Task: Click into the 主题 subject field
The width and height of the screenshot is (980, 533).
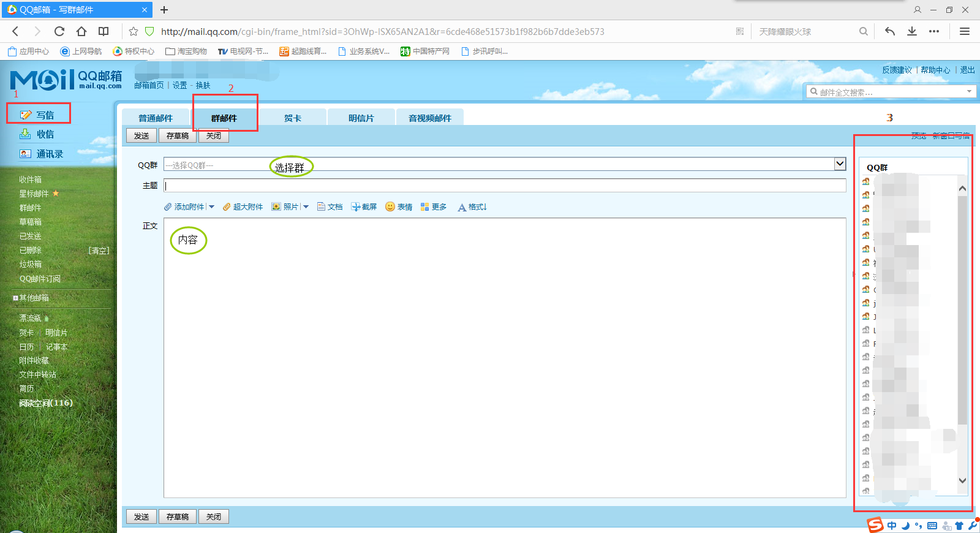Action: tap(505, 185)
